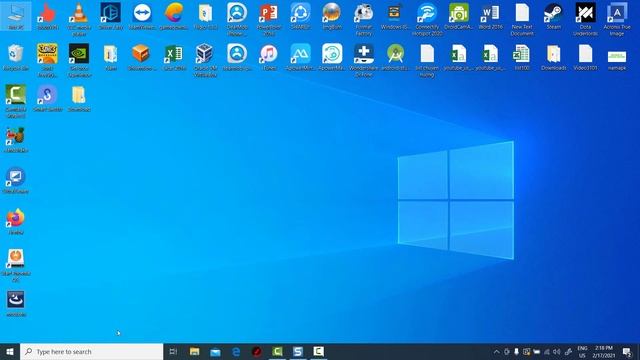Viewport: 640px width, 360px height.
Task: Select the Windows ISO downloader shortcut
Action: [x=395, y=16]
